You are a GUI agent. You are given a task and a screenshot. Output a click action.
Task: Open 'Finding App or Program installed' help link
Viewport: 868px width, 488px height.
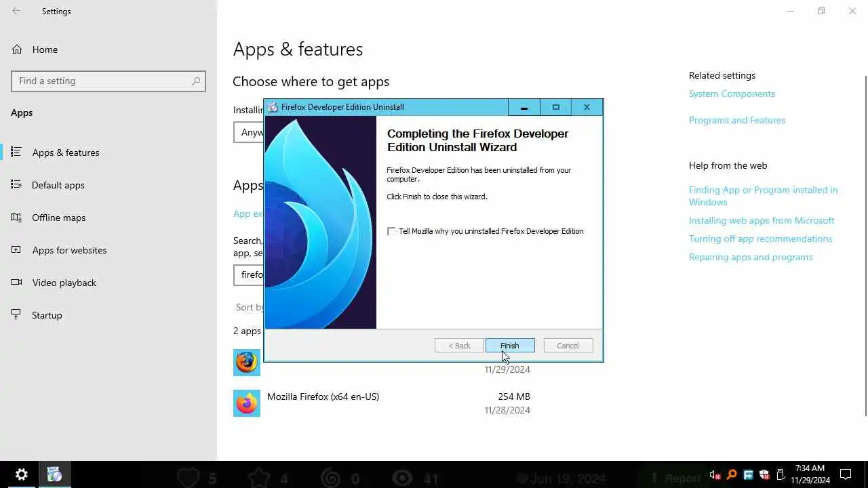[x=763, y=196]
